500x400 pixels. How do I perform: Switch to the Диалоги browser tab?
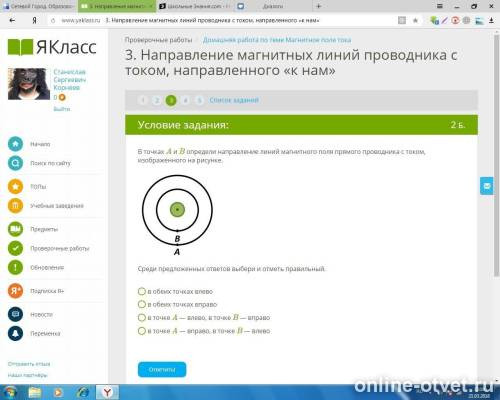[272, 6]
